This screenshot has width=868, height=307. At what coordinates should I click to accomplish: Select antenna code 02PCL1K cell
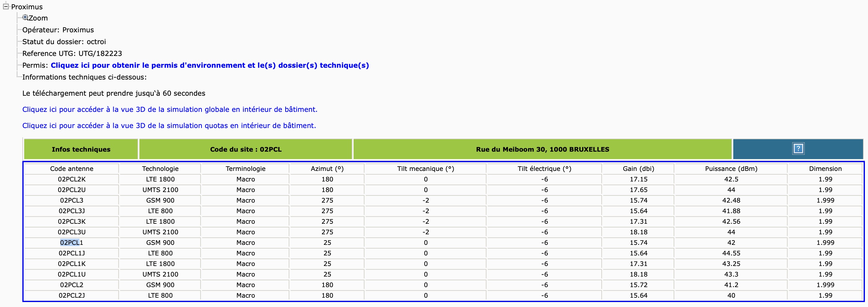click(72, 264)
